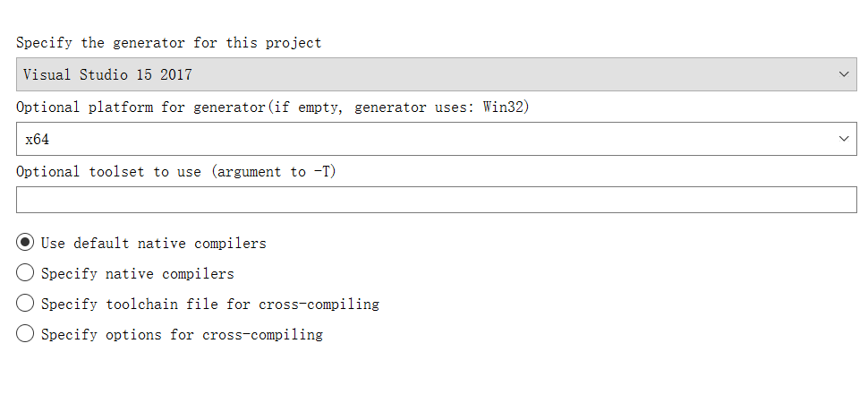This screenshot has width=868, height=395.
Task: Click the "Specify native compilers" label text
Action: click(x=138, y=273)
